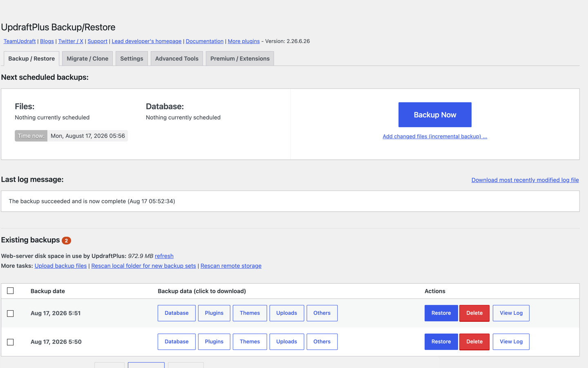
Task: Tick the select-all backups checkbox in the header
Action: 11,291
